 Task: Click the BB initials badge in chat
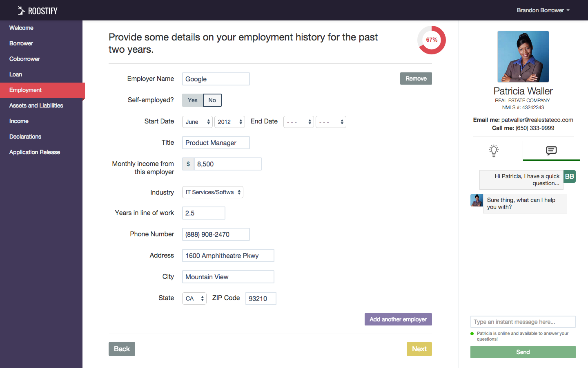point(569,176)
